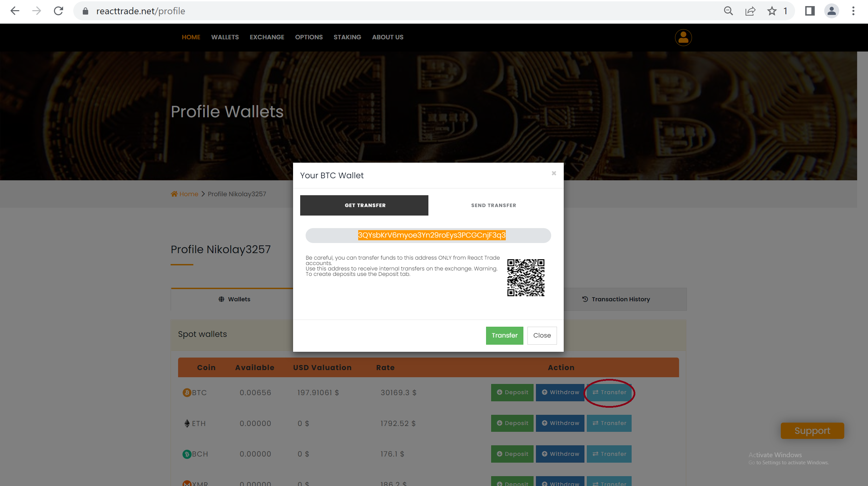Click the BTC Transfer button
Screen dimensions: 868x486
[x=609, y=392]
